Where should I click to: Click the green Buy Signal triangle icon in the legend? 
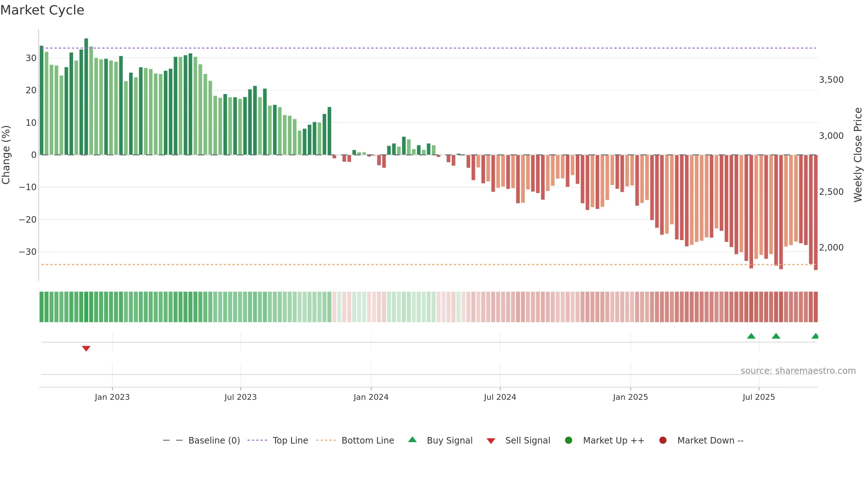pos(412,440)
